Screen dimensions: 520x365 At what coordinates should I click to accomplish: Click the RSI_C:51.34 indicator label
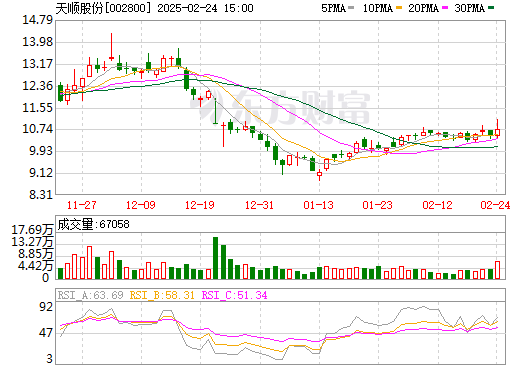coord(234,295)
